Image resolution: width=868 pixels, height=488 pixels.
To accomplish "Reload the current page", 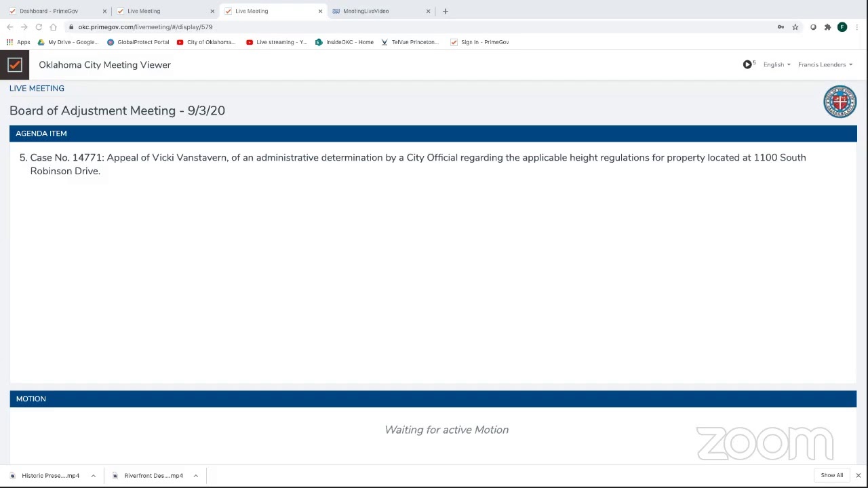I will click(39, 27).
